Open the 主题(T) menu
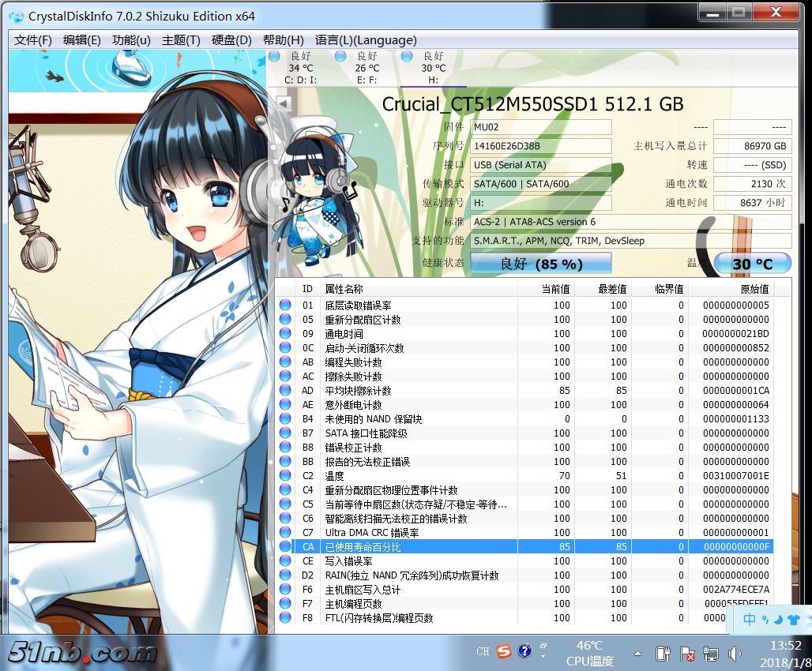Image resolution: width=812 pixels, height=671 pixels. pos(181,40)
